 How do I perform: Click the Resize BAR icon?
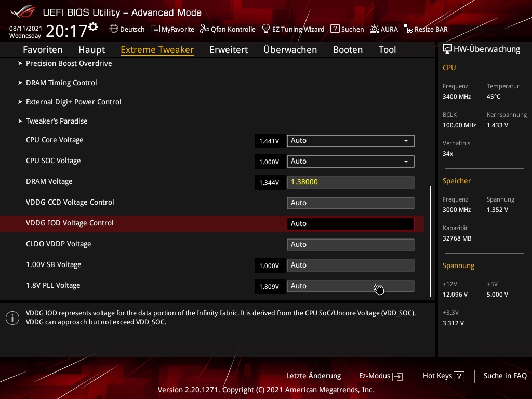pyautogui.click(x=408, y=29)
